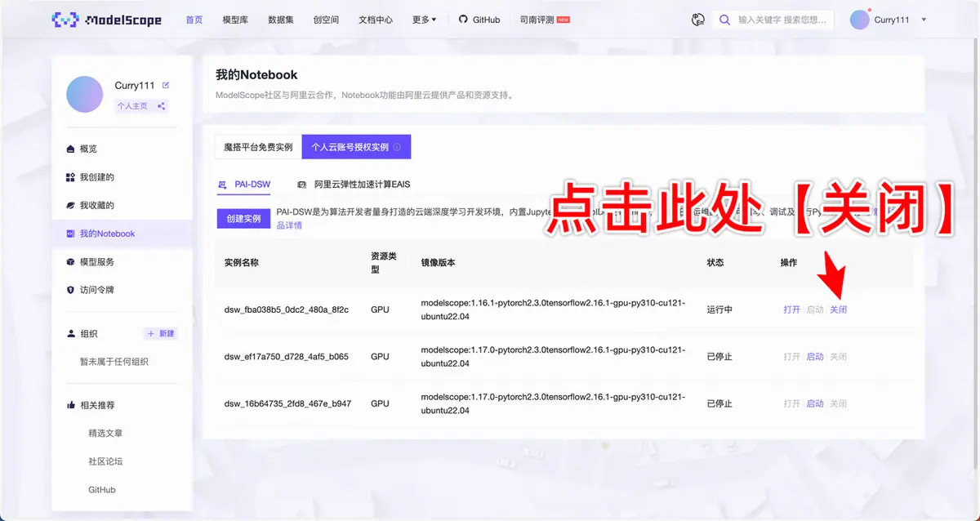This screenshot has width=980, height=521.
Task: Click the search magnifier icon
Action: tap(724, 20)
